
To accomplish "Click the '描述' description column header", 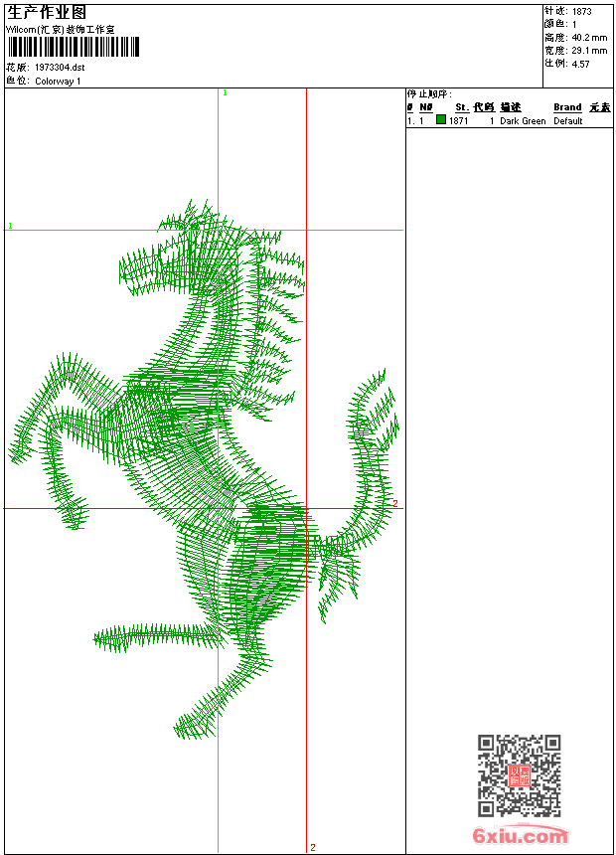I will pyautogui.click(x=511, y=107).
